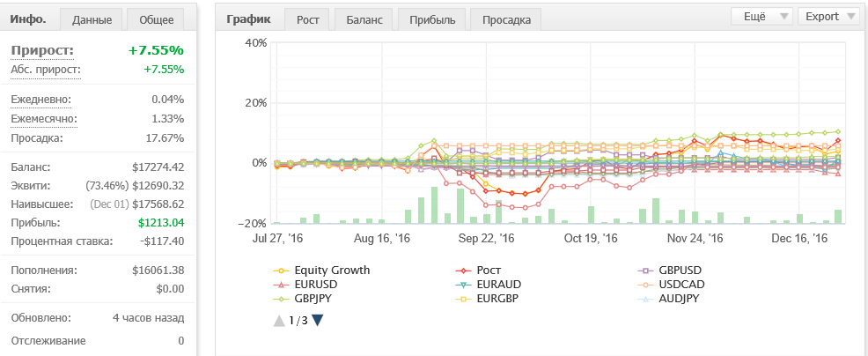The image size is (868, 356).
Task: Click the Обновлено 4 часов назад text
Action: click(x=149, y=319)
